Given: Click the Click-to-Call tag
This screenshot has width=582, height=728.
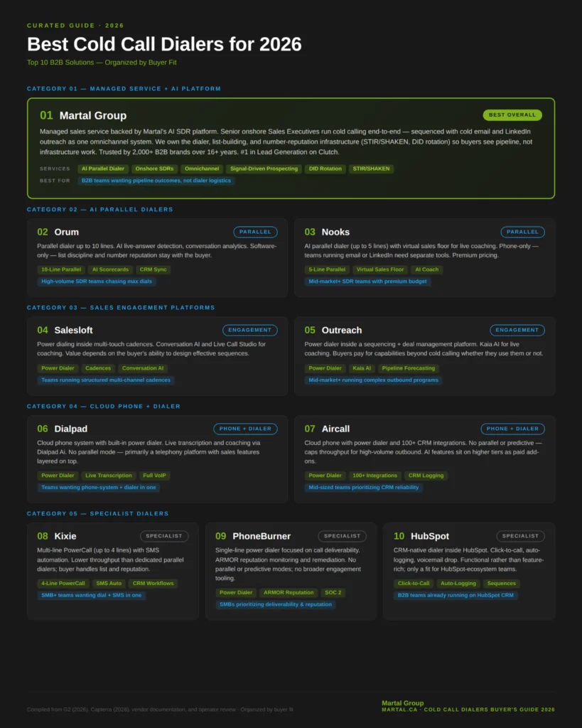Looking at the screenshot, I should (x=414, y=584).
